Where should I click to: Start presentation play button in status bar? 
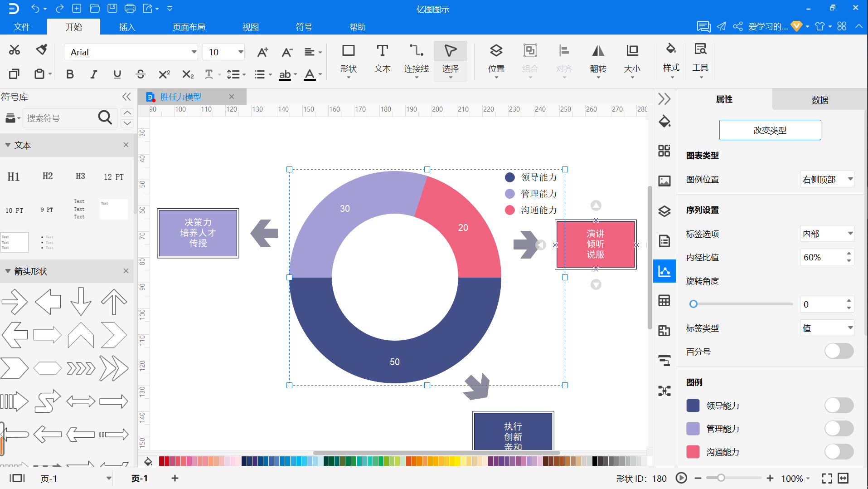coord(681,478)
